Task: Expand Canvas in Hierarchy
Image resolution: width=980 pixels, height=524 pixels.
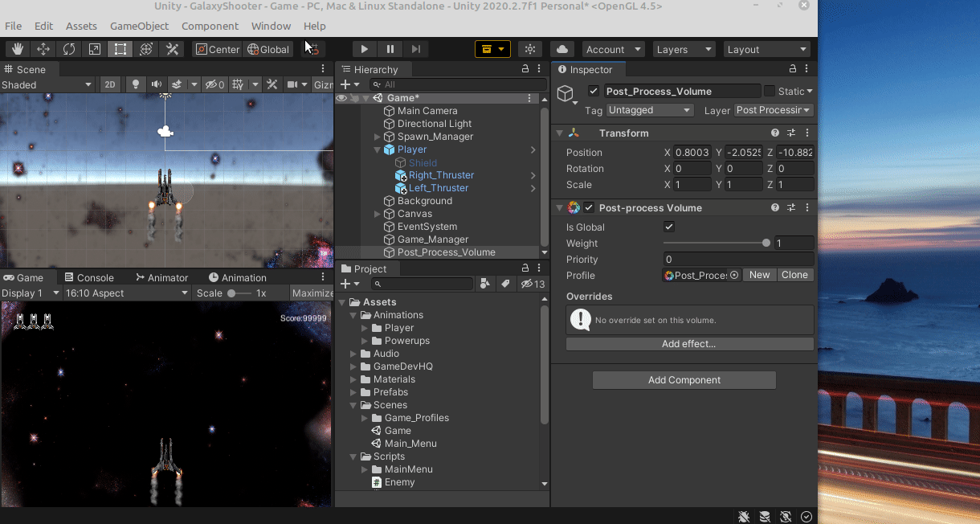Action: pos(378,214)
